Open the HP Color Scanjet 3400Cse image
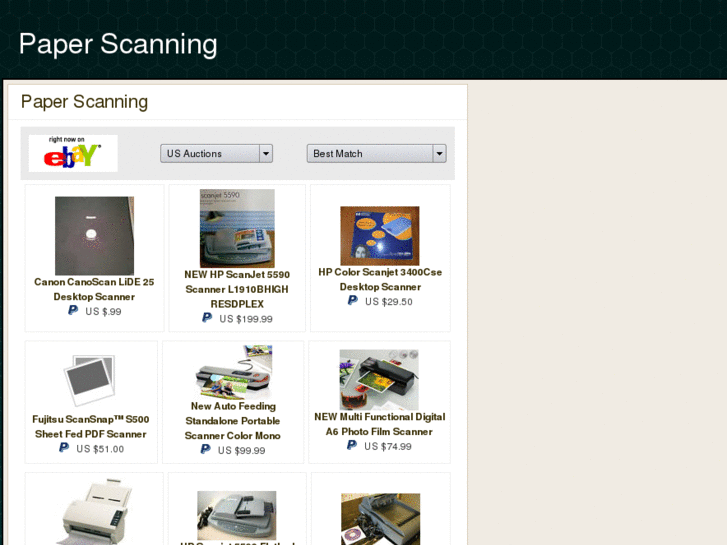 380,236
